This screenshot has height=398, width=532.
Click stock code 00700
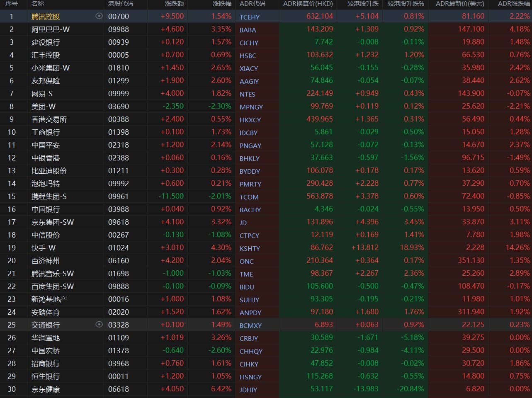(x=119, y=17)
